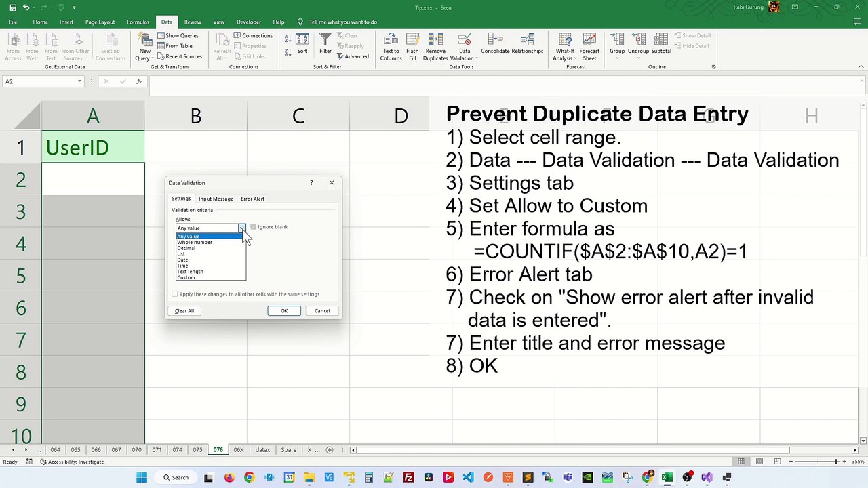This screenshot has width=868, height=488.
Task: Open Consolidate tool
Action: tap(495, 44)
